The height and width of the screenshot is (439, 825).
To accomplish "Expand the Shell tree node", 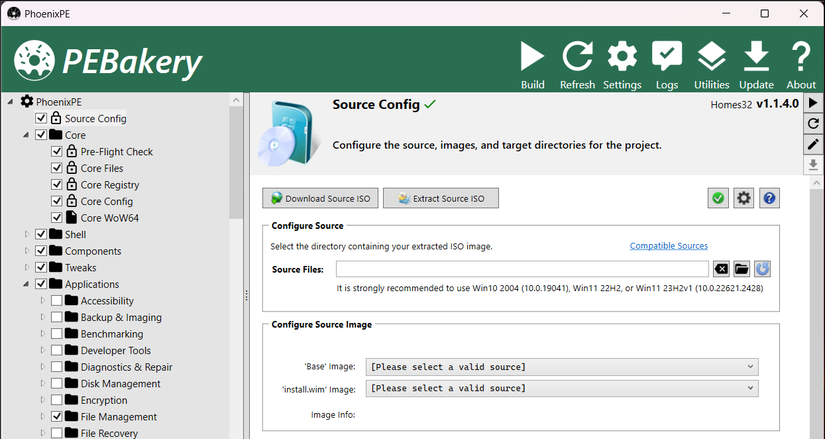I will tap(26, 235).
